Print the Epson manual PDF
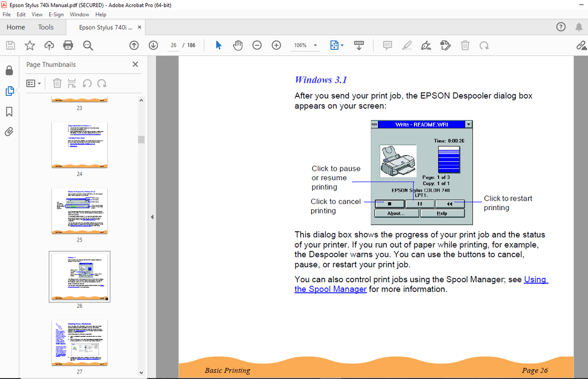The image size is (588, 379). coord(68,45)
